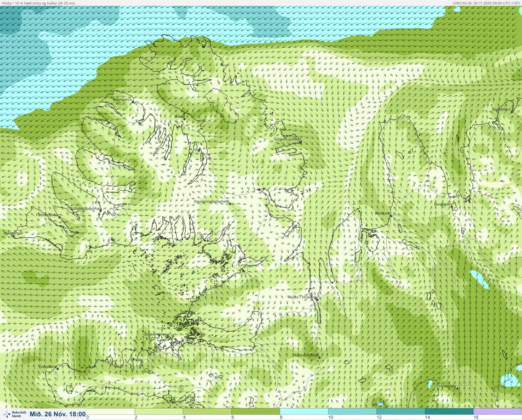Click the Holtavörðuheiði station label
Screen dimensions: 522x420
306,355
